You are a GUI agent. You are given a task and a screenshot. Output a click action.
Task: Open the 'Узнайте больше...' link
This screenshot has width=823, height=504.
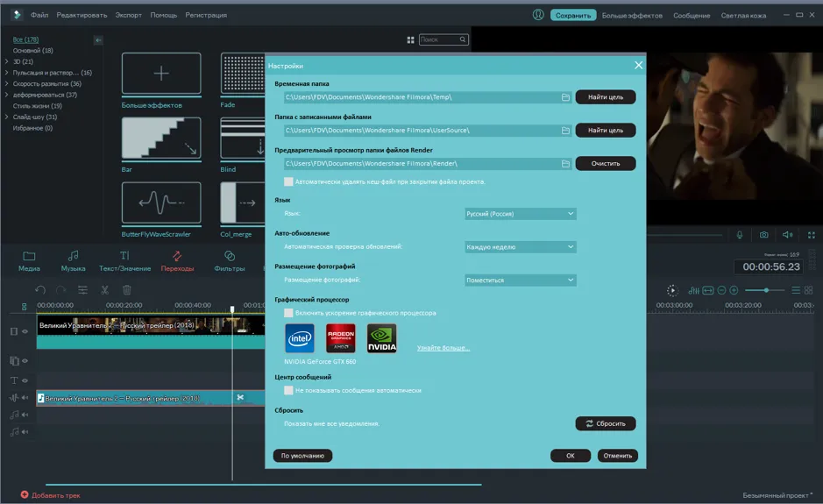pyautogui.click(x=443, y=348)
